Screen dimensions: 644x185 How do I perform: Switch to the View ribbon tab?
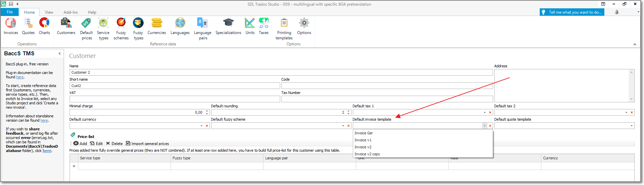(x=49, y=12)
